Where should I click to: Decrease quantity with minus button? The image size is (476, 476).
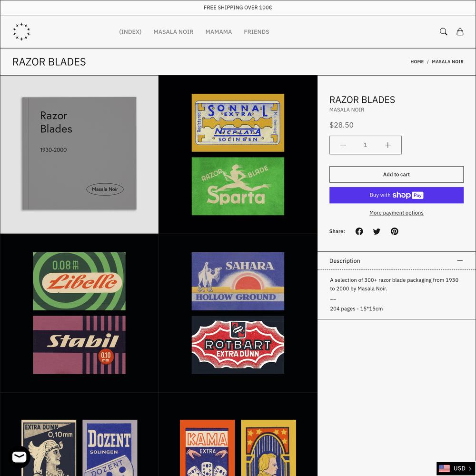tap(343, 145)
